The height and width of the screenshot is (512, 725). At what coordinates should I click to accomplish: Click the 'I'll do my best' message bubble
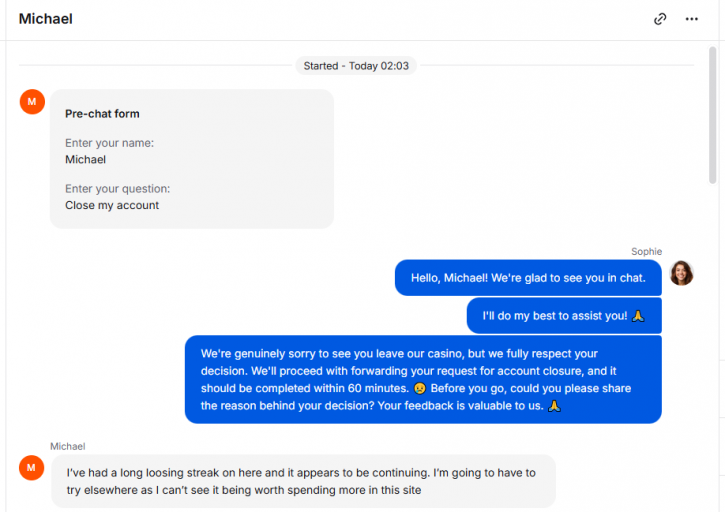564,315
